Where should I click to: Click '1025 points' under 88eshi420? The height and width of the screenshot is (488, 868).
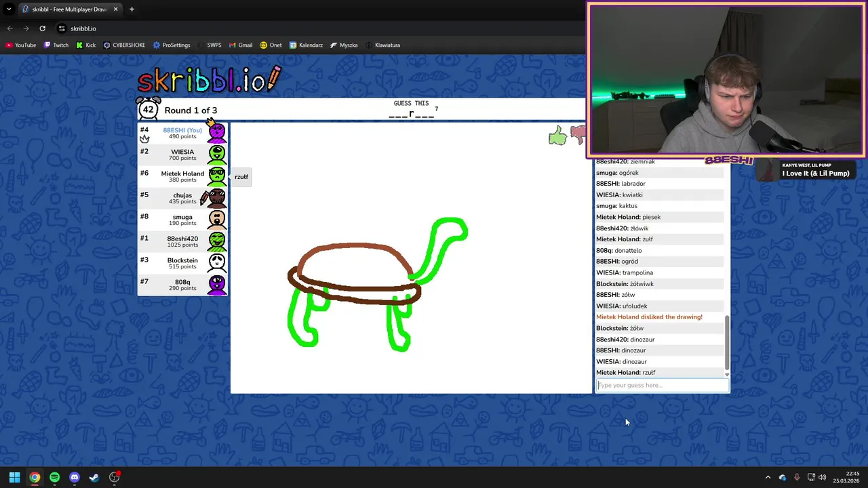pos(182,245)
